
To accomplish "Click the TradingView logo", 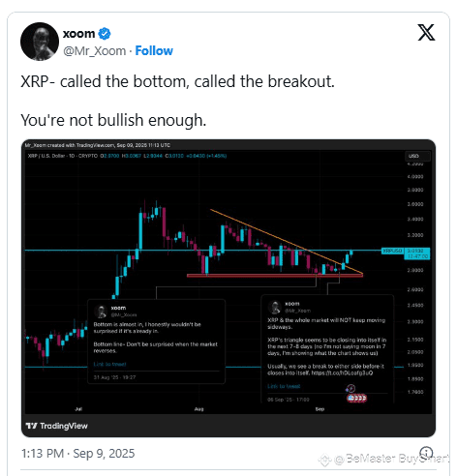I will click(x=57, y=426).
